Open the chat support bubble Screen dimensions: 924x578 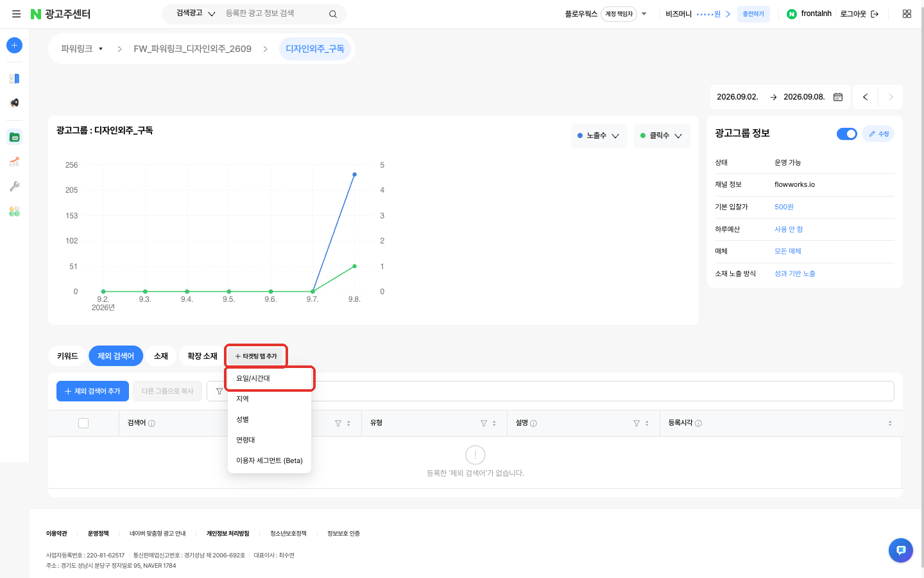[901, 550]
